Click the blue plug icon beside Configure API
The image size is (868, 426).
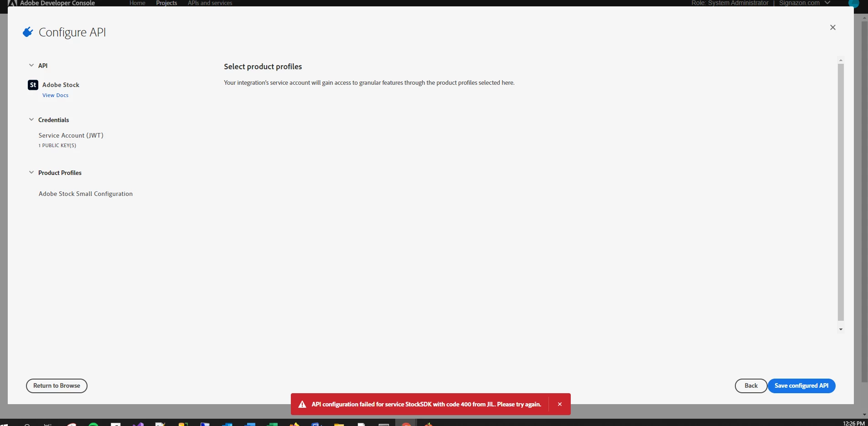28,32
